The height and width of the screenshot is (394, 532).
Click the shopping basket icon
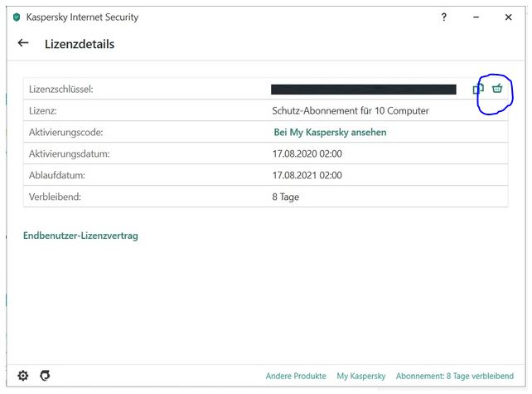tap(497, 88)
